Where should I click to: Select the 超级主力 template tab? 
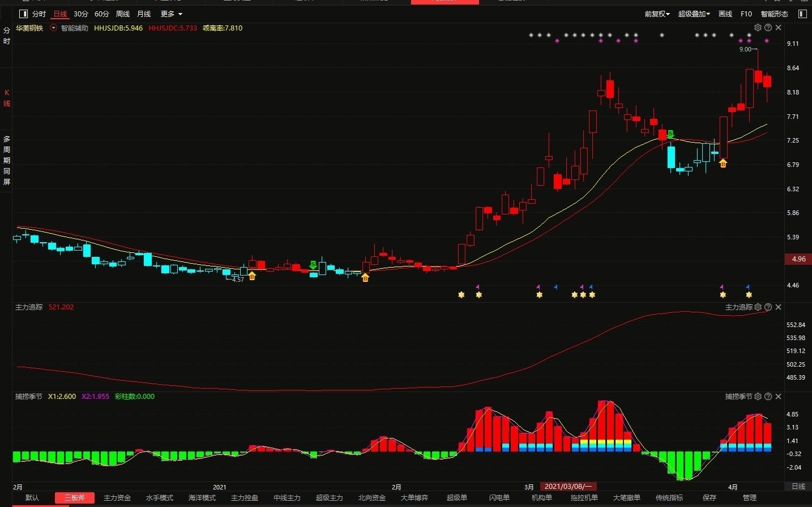[x=330, y=498]
